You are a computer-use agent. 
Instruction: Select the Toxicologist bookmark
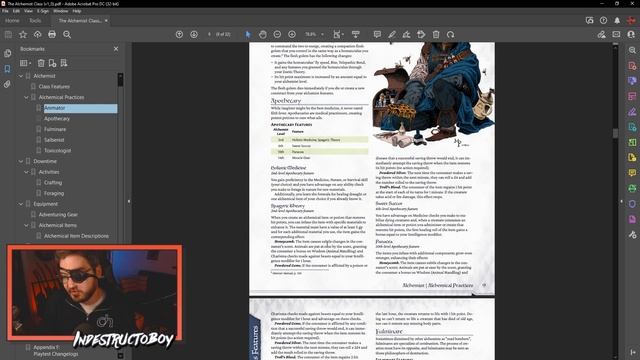pyautogui.click(x=57, y=151)
